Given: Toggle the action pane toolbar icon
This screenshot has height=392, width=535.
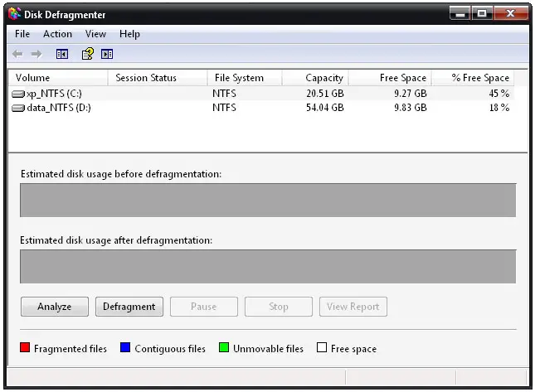Looking at the screenshot, I should pyautogui.click(x=107, y=54).
